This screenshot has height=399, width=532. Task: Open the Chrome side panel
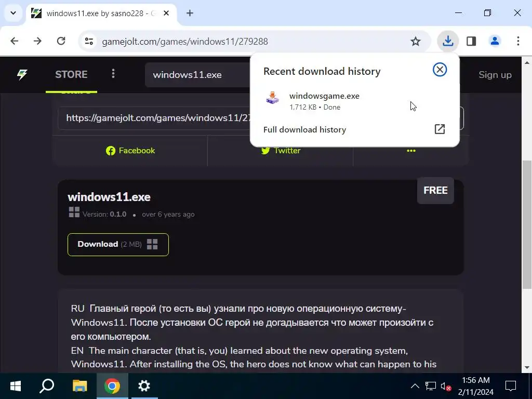tap(471, 42)
